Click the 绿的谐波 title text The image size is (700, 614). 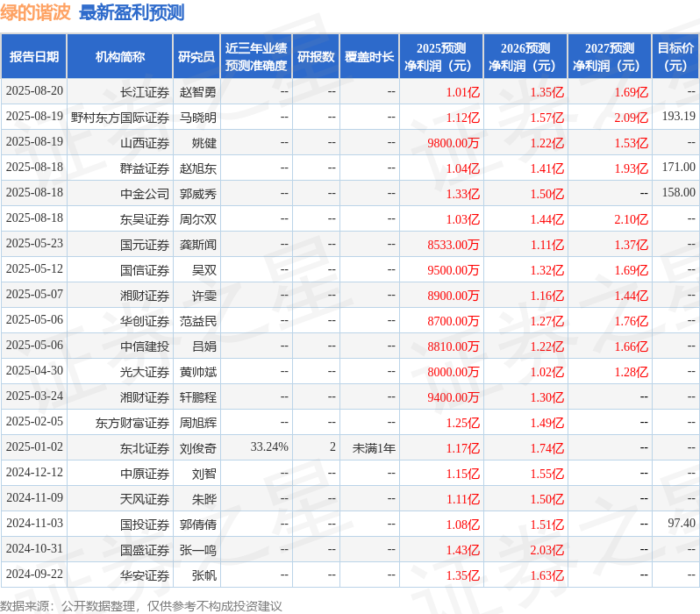click(x=35, y=12)
